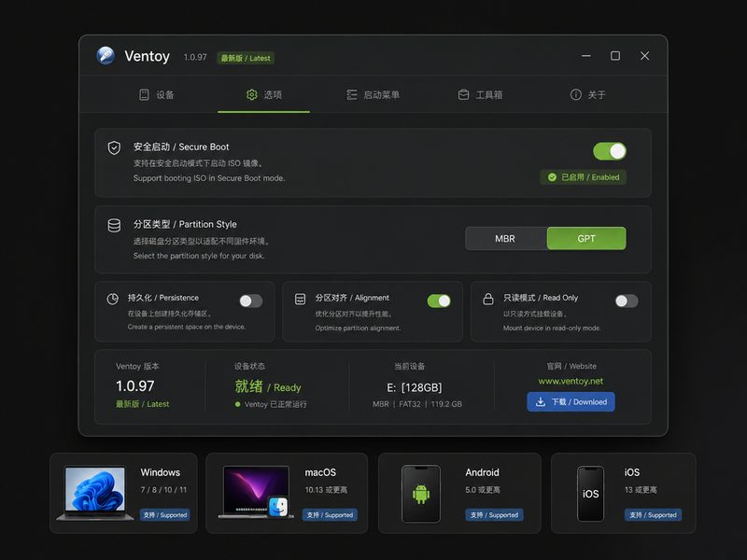Screen dimensions: 747x560
Task: Click the 10.13 或更高 text
Action: [x=326, y=489]
